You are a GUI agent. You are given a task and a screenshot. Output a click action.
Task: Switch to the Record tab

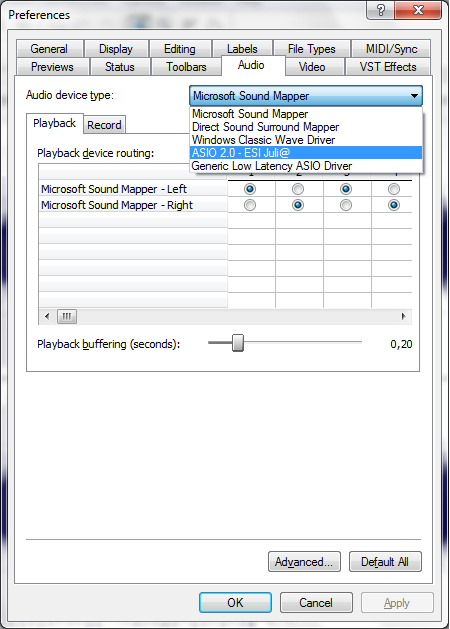coord(104,125)
